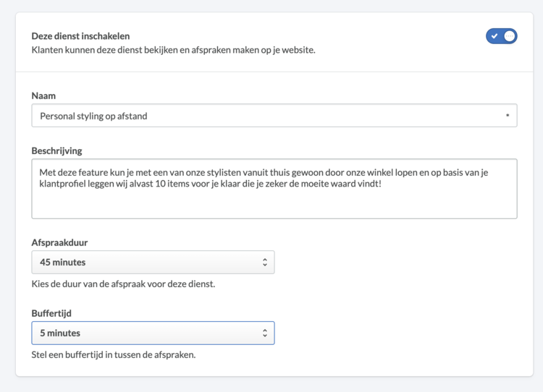
Task: Click the up-down arrows icon on Afspraakduur
Action: point(264,263)
